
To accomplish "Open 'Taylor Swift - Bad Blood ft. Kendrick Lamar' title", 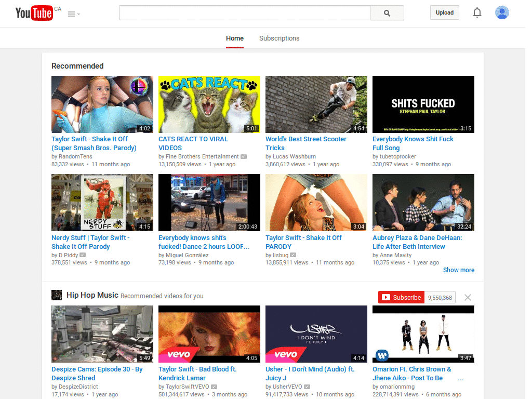I will click(x=197, y=374).
